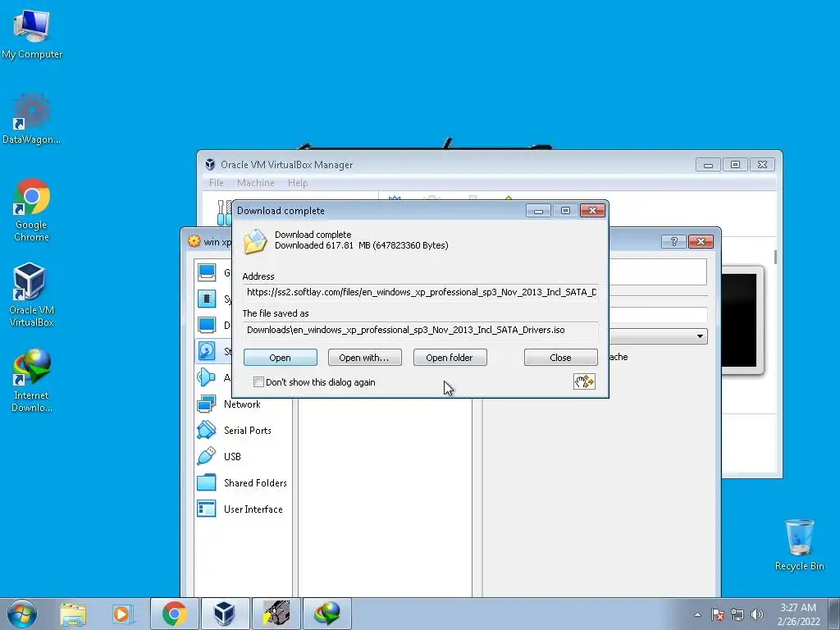The width and height of the screenshot is (840, 630).
Task: Click Close button in Download complete dialog
Action: click(x=560, y=358)
